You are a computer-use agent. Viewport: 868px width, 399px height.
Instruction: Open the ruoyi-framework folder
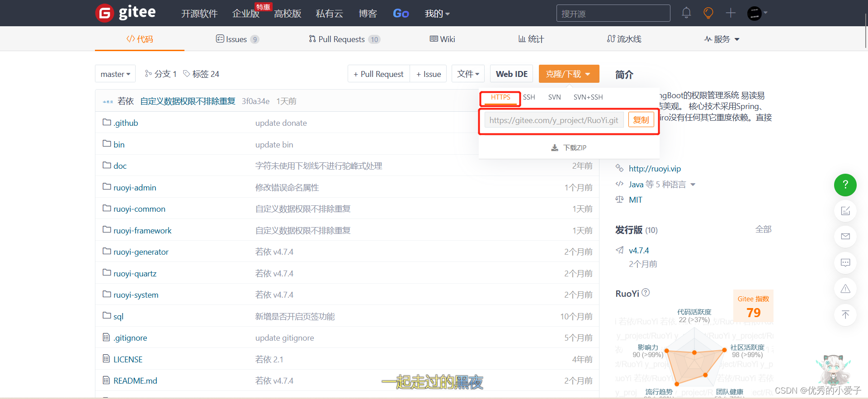point(142,231)
